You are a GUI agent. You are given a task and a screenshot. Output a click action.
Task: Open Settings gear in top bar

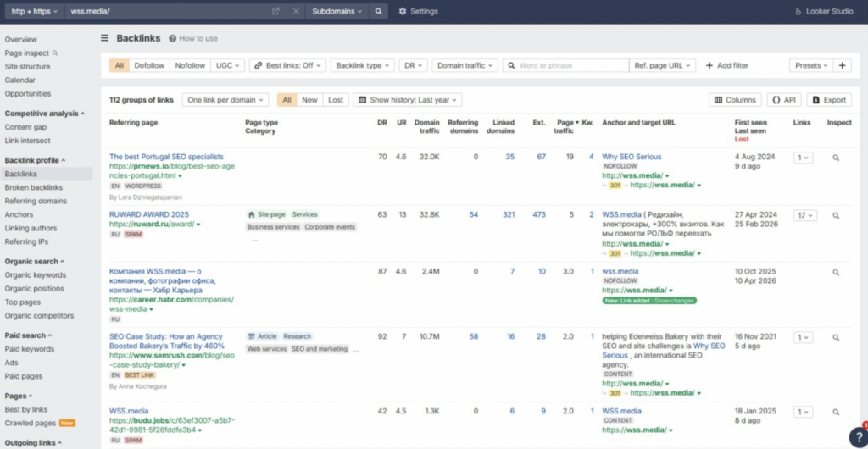(418, 11)
